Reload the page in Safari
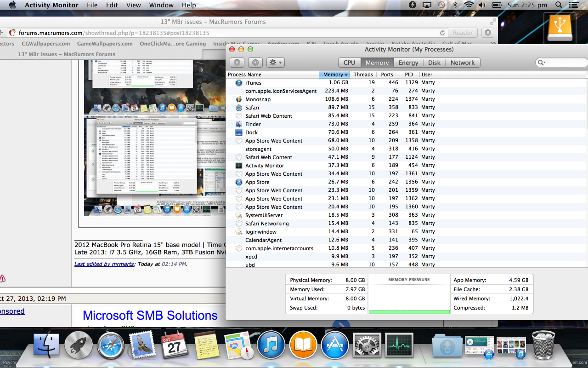Screen dimensions: 588x368 click(442, 33)
